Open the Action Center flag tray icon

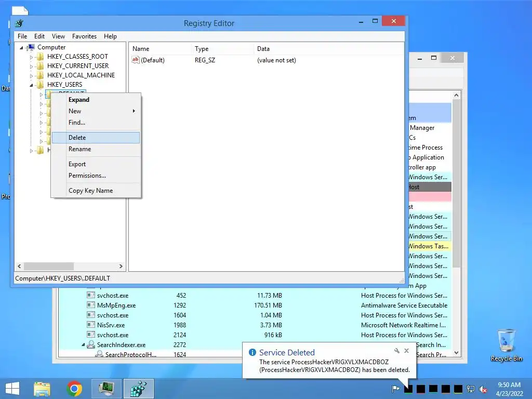[x=395, y=389]
